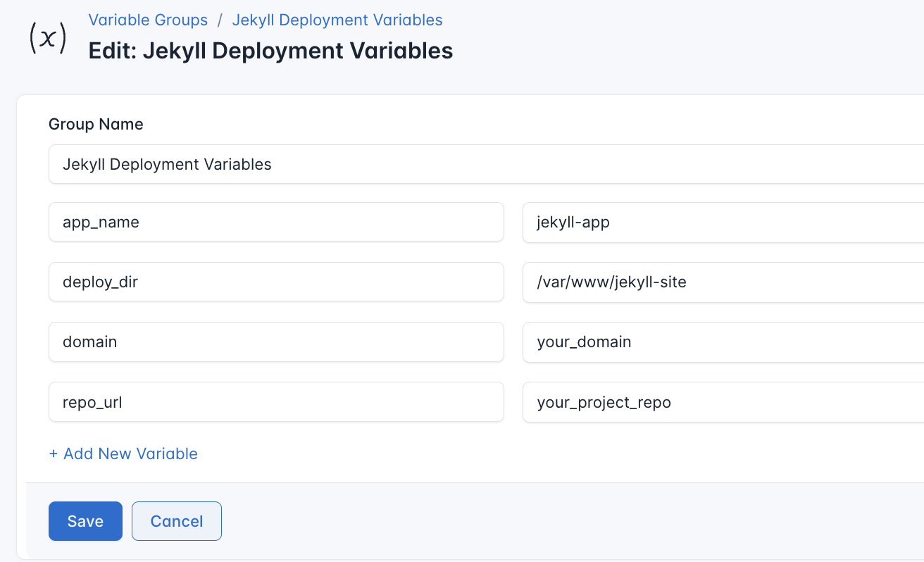
Task: Click the your_project_repo value field
Action: [x=704, y=401]
